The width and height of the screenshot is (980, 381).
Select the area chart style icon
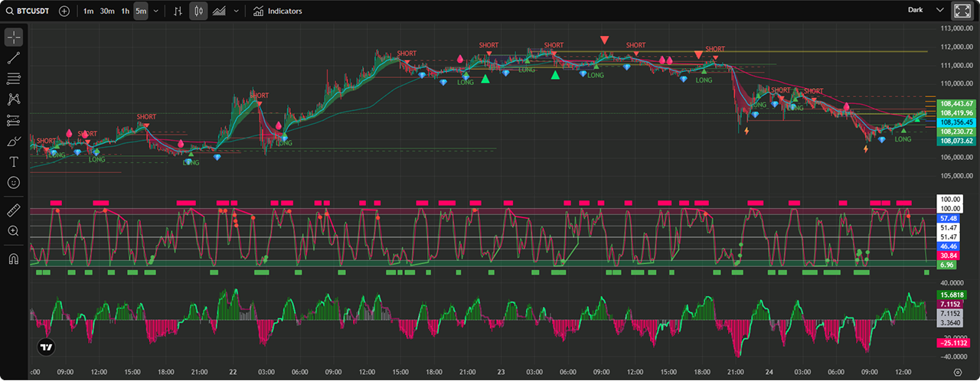point(220,11)
